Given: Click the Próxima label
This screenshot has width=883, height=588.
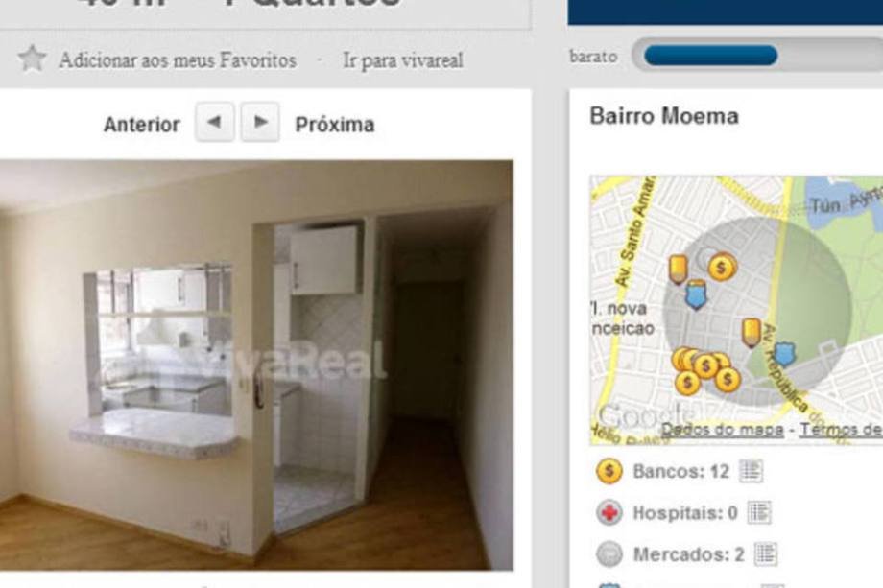Looking at the screenshot, I should pyautogui.click(x=335, y=125).
